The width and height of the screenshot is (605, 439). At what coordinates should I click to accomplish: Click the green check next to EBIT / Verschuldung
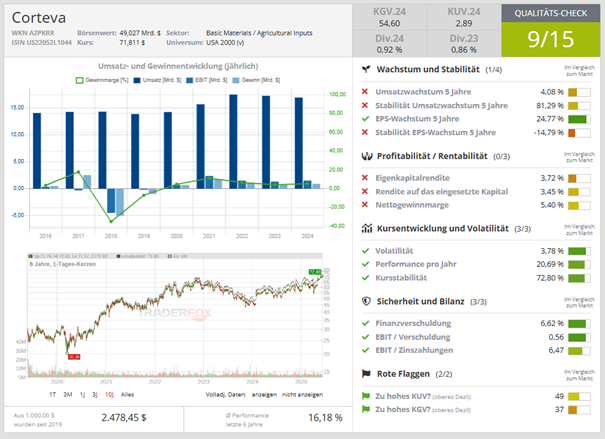tap(365, 337)
